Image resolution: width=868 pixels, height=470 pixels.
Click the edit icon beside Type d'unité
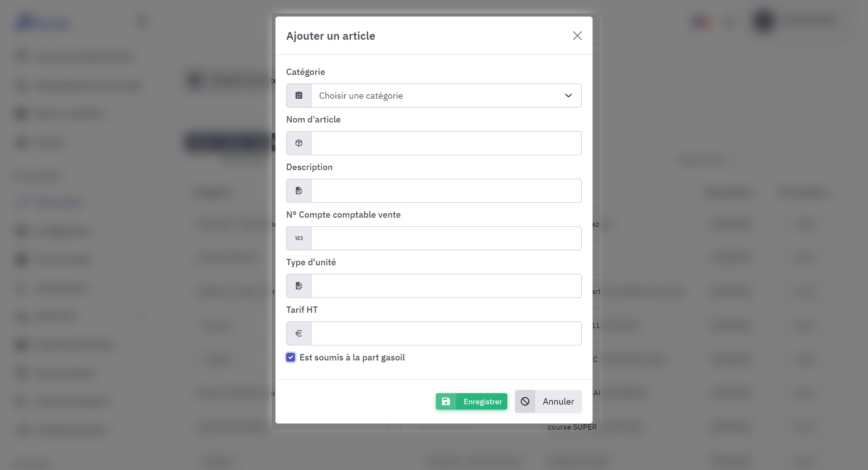click(x=299, y=286)
